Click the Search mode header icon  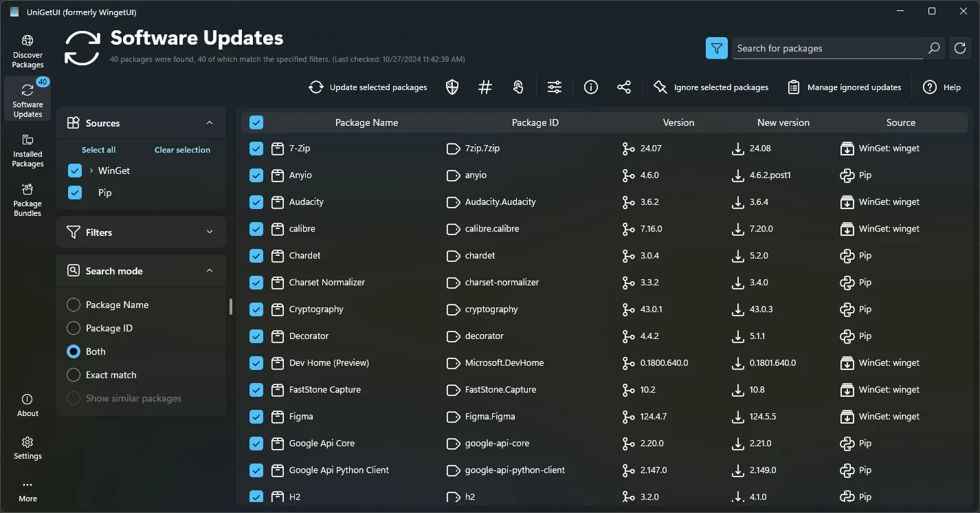click(x=73, y=271)
